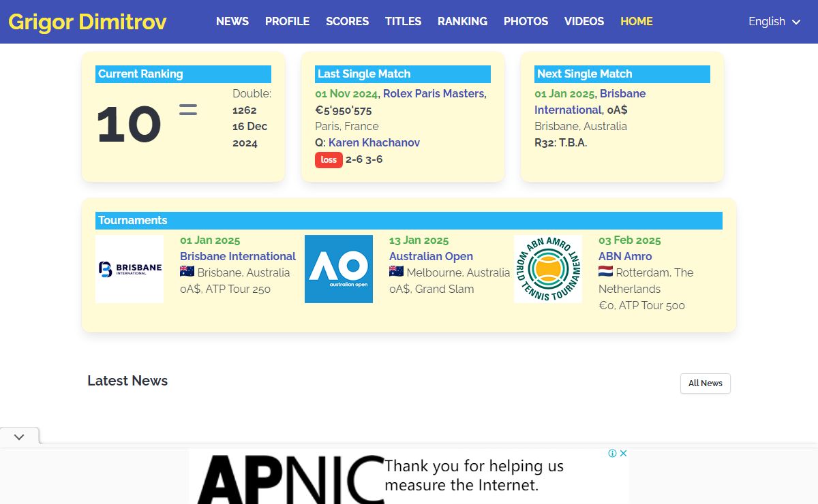Viewport: 818px width, 504px height.
Task: Click the APNIC advertisement banner
Action: (409, 476)
